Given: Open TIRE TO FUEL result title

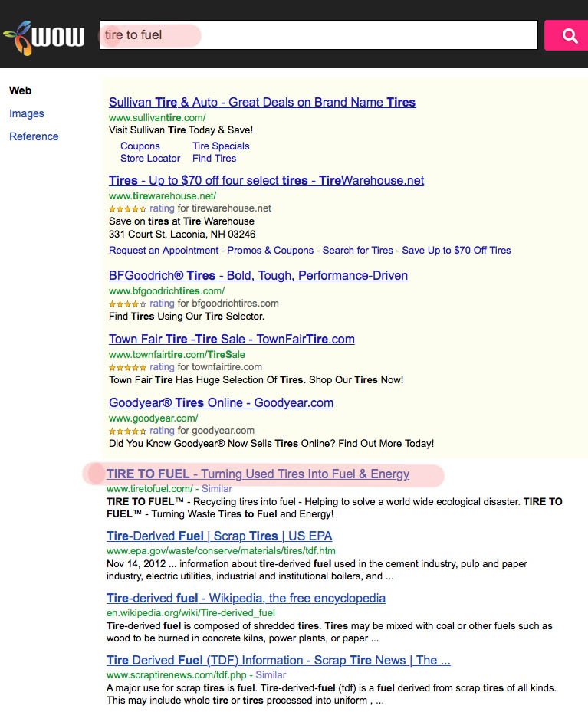Looking at the screenshot, I should click(x=258, y=474).
